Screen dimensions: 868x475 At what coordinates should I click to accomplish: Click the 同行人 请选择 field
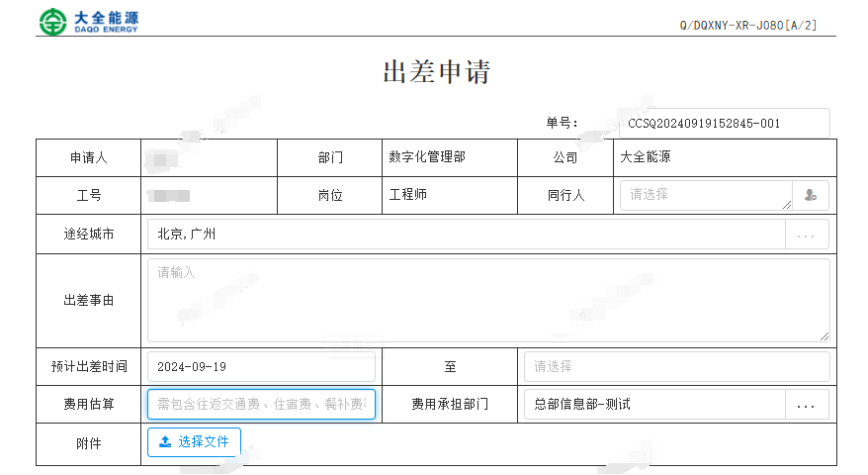pyautogui.click(x=706, y=195)
